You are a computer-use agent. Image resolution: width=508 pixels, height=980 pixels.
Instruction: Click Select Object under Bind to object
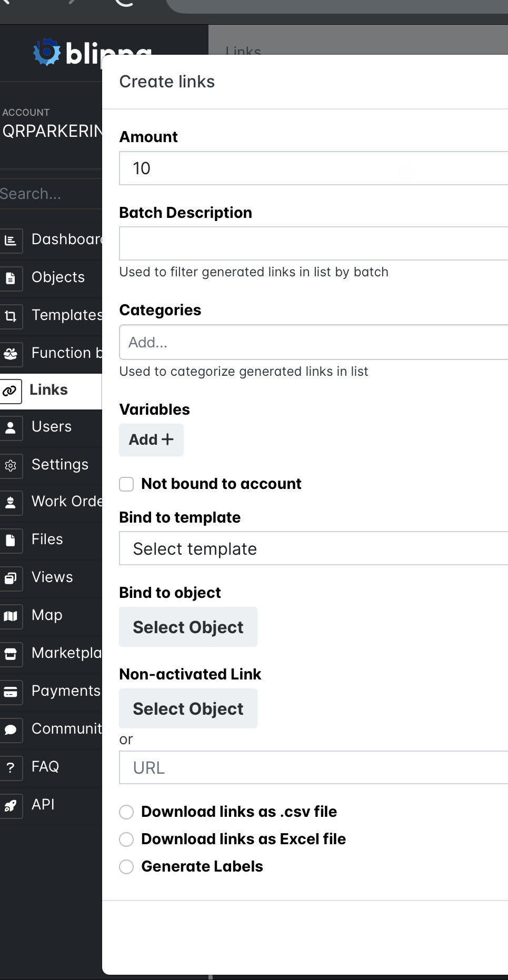coord(188,627)
